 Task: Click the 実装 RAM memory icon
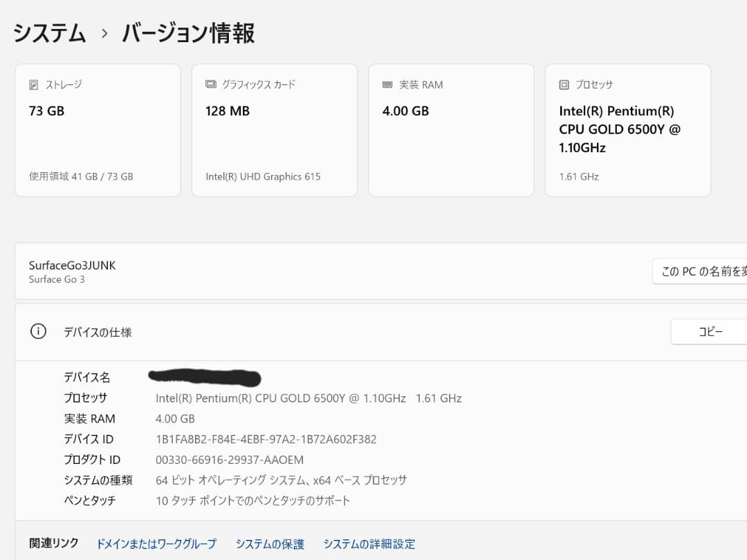click(389, 84)
